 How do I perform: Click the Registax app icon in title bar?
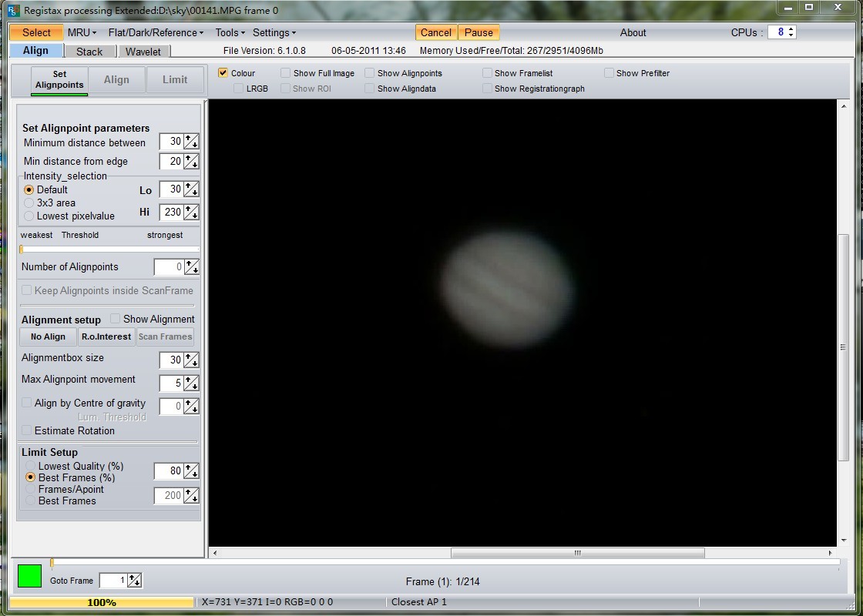tap(13, 11)
